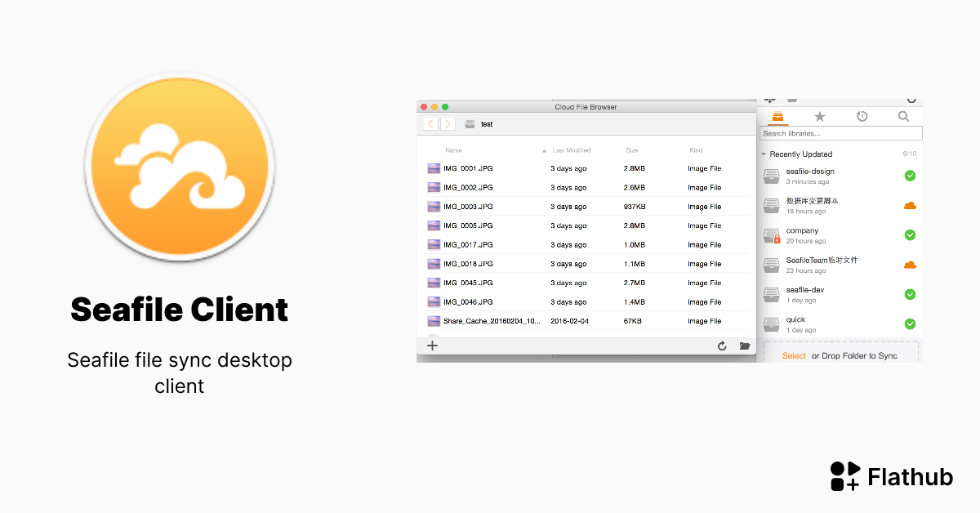Viewport: 980px width, 513px height.
Task: Sort files by the Last Modified column
Action: click(571, 150)
